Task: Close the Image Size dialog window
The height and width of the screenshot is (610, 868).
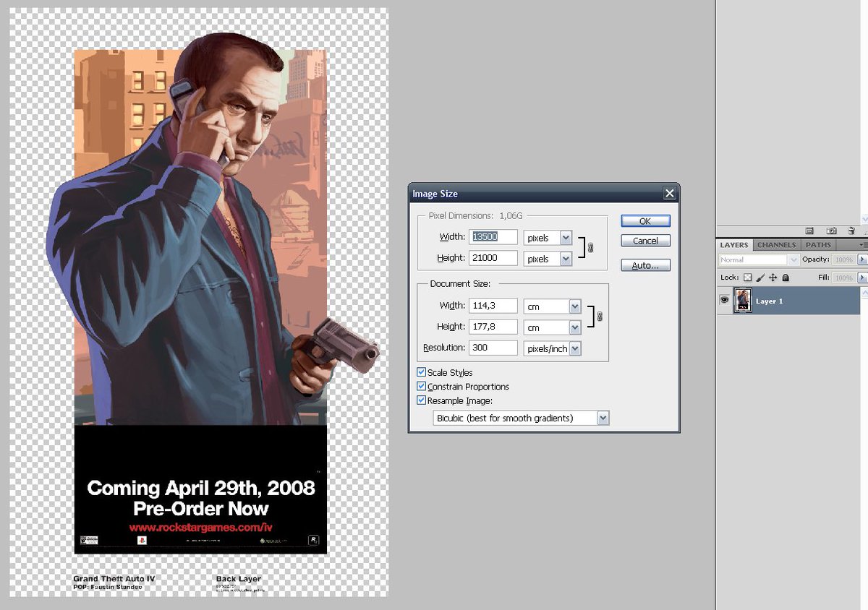Action: click(x=669, y=193)
